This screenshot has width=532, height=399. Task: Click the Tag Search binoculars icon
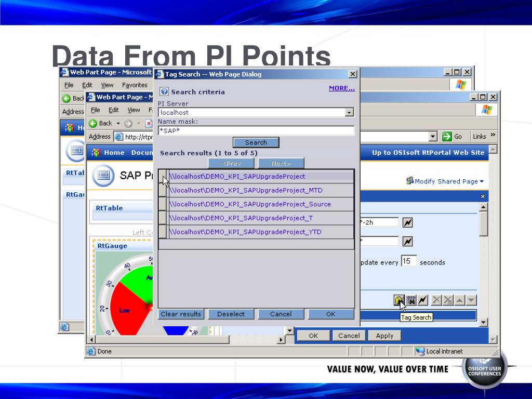399,300
